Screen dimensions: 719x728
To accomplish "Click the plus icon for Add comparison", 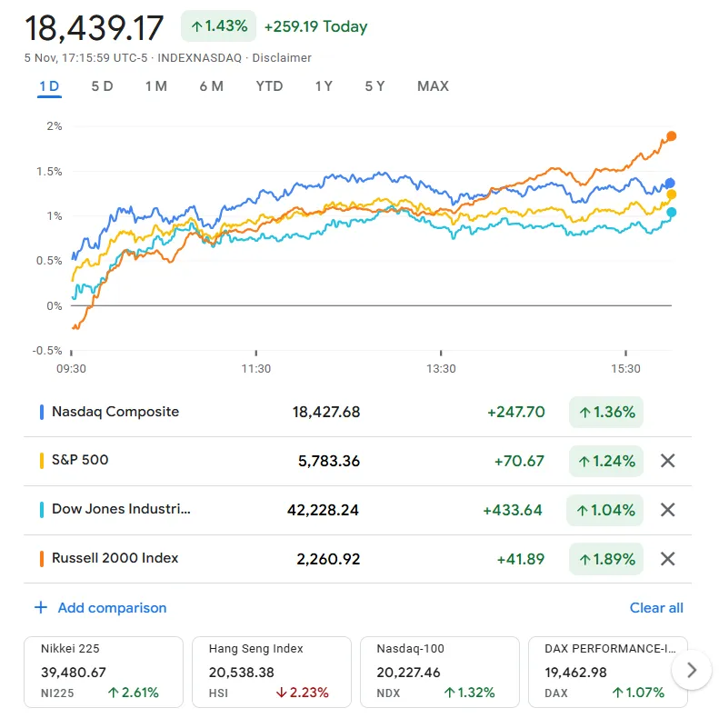I will pyautogui.click(x=40, y=608).
